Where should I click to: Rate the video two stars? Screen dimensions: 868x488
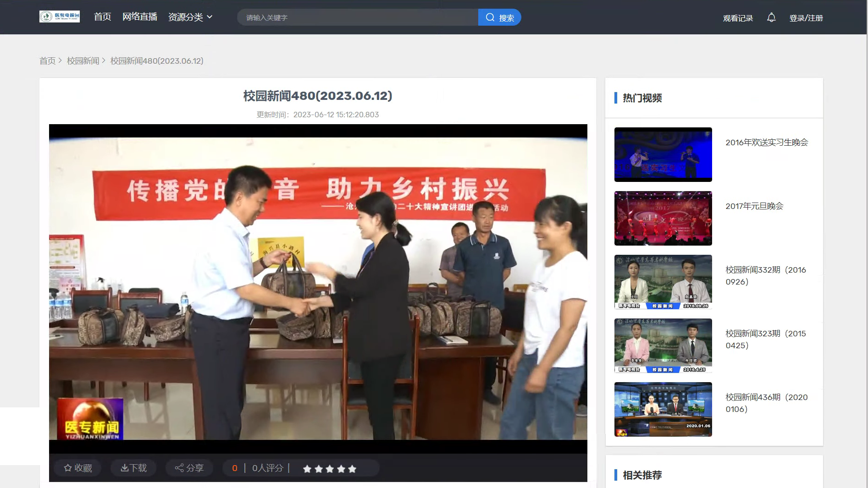click(319, 469)
